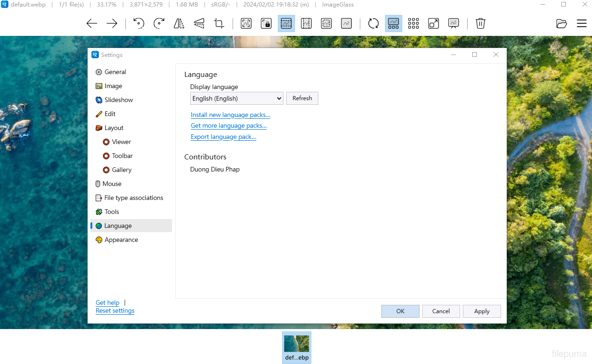This screenshot has width=592, height=364.
Task: Open file using the folder icon
Action: [562, 23]
